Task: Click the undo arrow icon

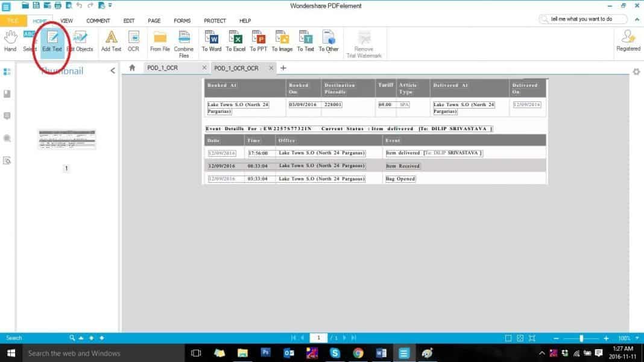Action: (79, 5)
